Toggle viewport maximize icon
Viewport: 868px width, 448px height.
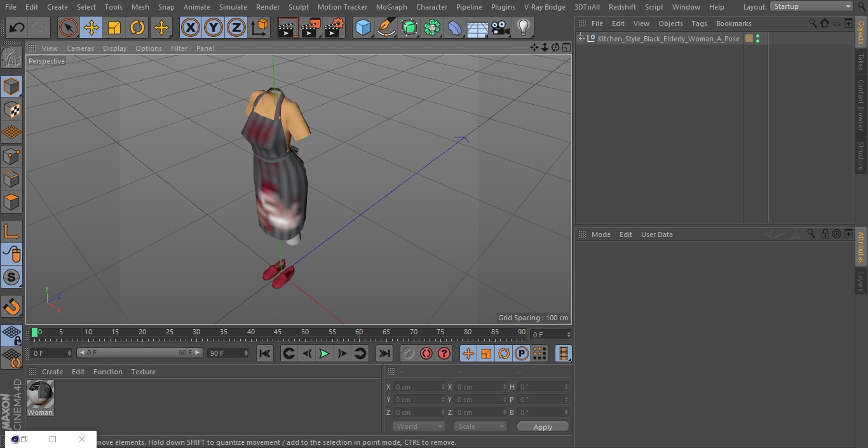point(566,48)
